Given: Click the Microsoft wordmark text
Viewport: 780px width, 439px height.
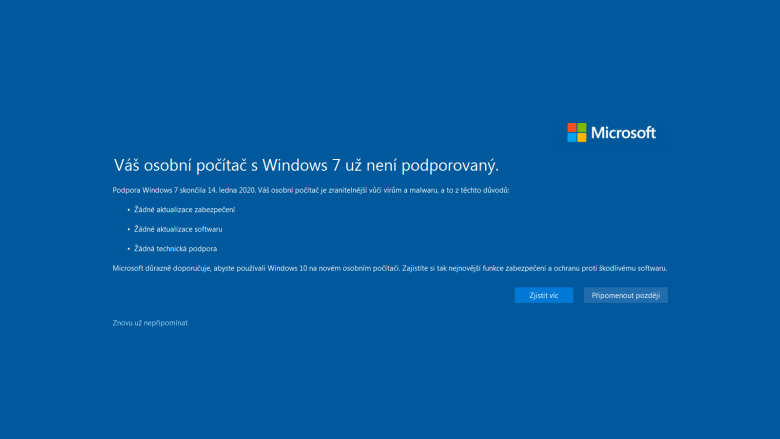Looking at the screenshot, I should click(623, 132).
